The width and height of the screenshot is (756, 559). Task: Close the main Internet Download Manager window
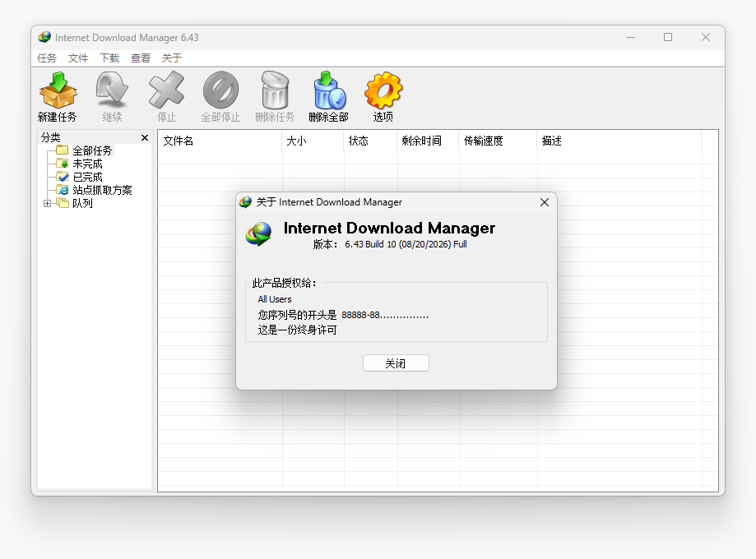pos(705,37)
